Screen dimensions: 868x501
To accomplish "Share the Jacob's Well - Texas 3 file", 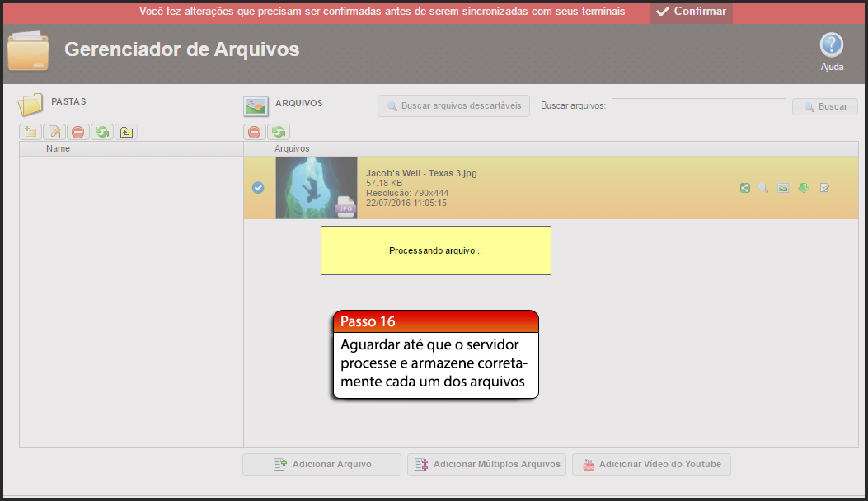I will (x=744, y=188).
